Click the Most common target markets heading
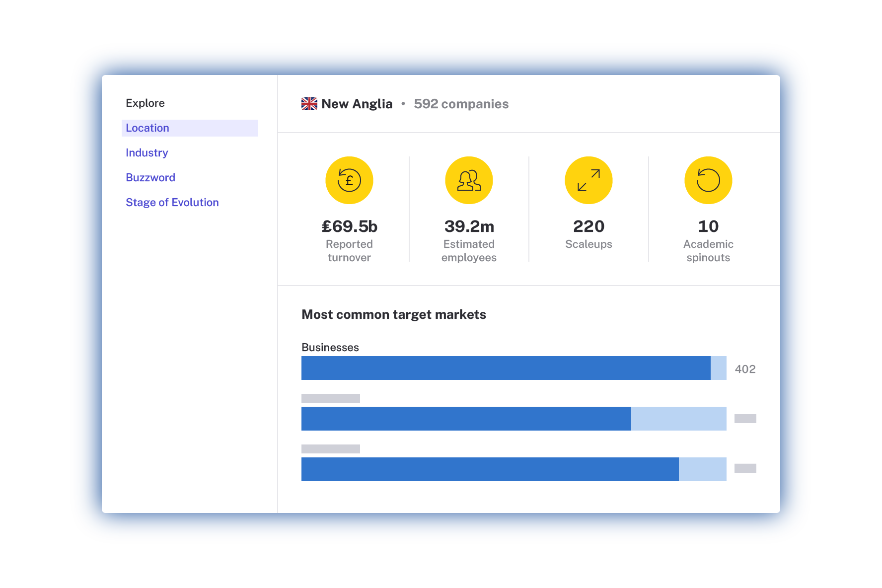882x588 pixels. [394, 314]
